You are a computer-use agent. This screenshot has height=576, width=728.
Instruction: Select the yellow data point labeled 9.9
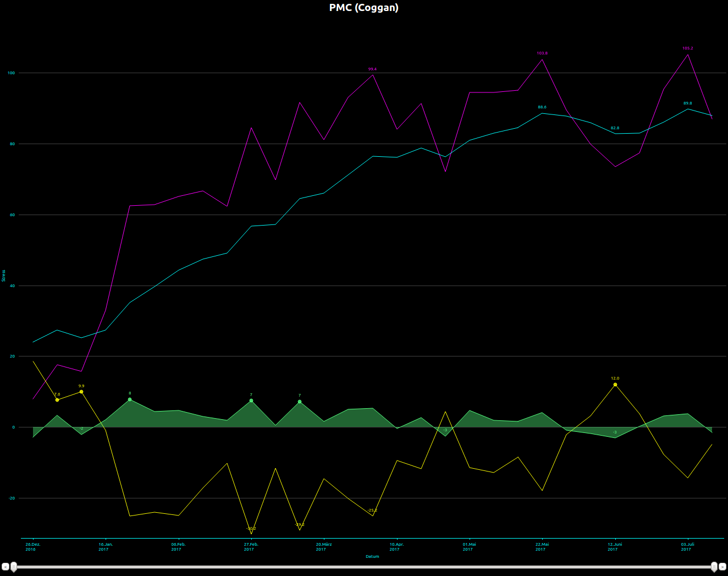point(81,392)
